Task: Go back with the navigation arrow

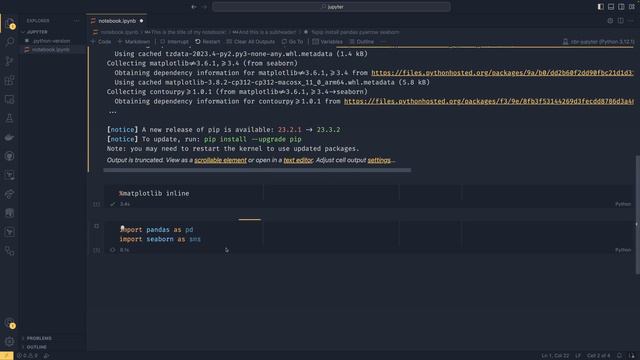Action: click(x=193, y=7)
